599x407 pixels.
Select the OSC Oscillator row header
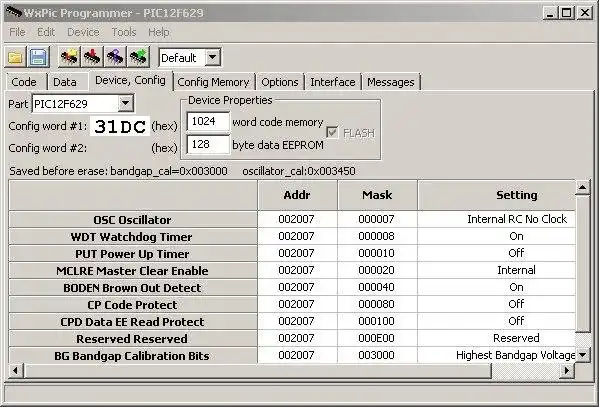click(x=133, y=220)
